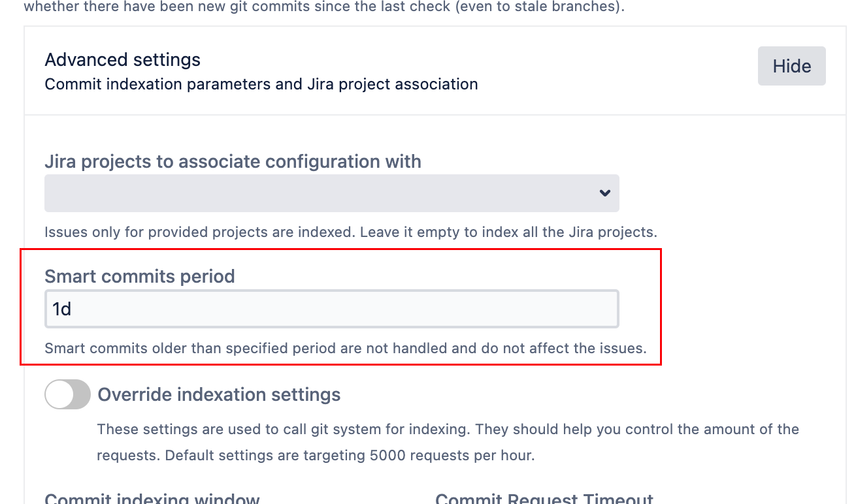The width and height of the screenshot is (856, 504).
Task: Click the 'These settings are used' description
Action: 448,429
